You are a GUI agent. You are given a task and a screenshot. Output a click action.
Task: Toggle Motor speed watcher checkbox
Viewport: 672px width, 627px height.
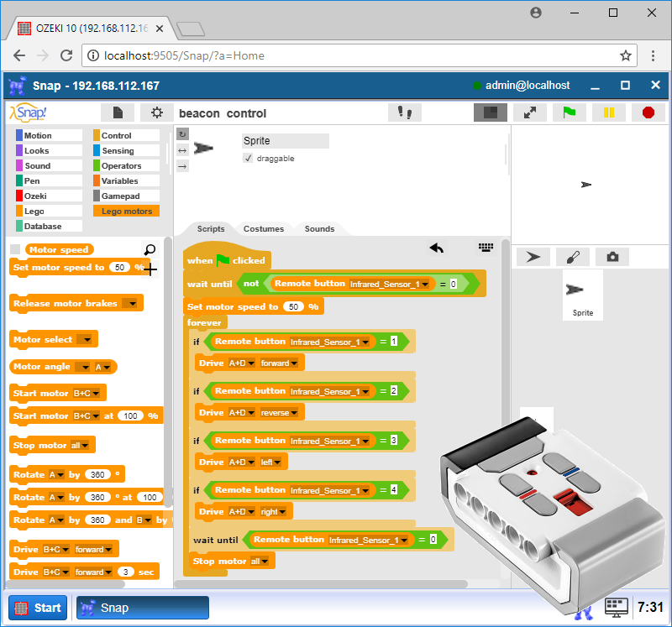pos(15,249)
